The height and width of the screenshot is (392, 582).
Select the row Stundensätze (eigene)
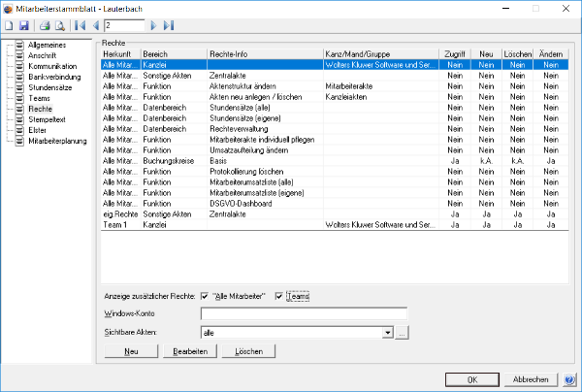tap(335, 118)
